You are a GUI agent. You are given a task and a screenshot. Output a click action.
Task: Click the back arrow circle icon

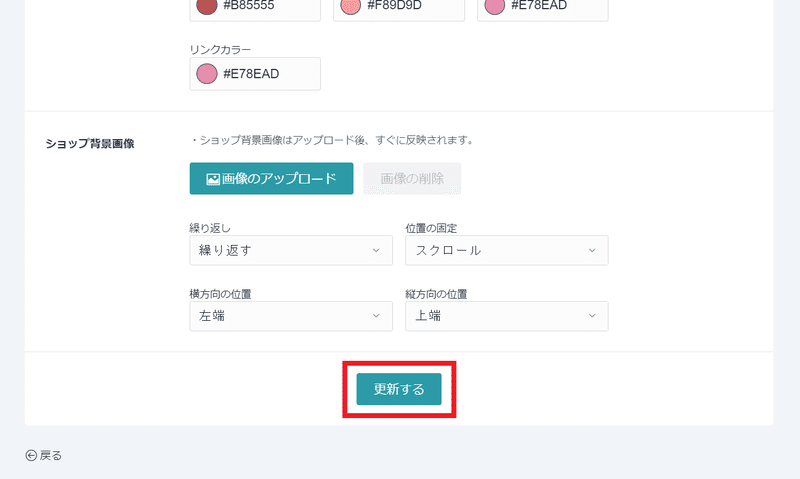tap(31, 455)
